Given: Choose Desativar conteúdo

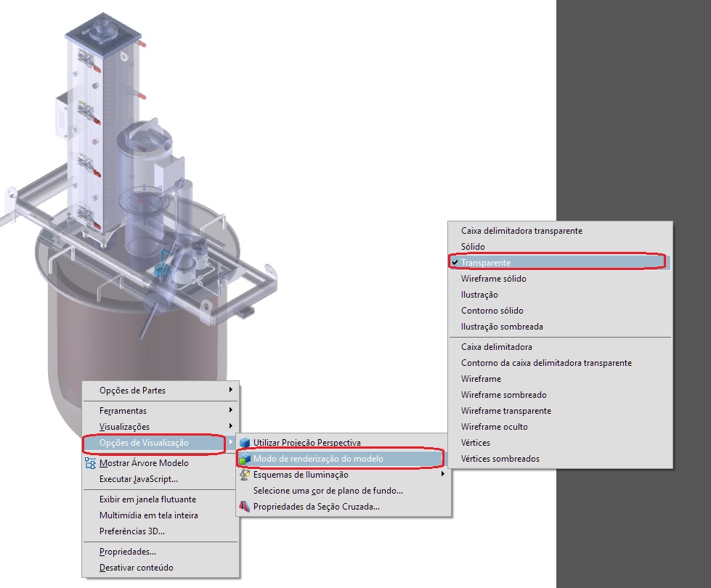Looking at the screenshot, I should click(x=161, y=568).
